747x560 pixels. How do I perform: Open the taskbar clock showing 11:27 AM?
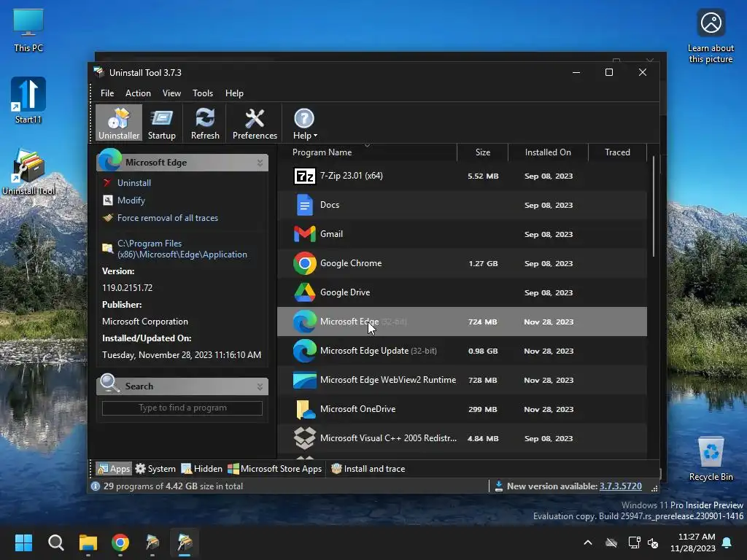coord(693,542)
